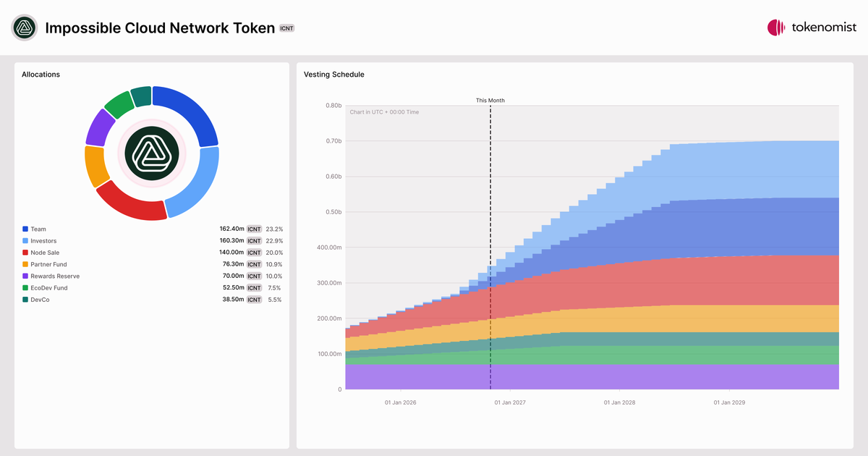Click the 70.00m Rewards Reserve value

pyautogui.click(x=233, y=276)
